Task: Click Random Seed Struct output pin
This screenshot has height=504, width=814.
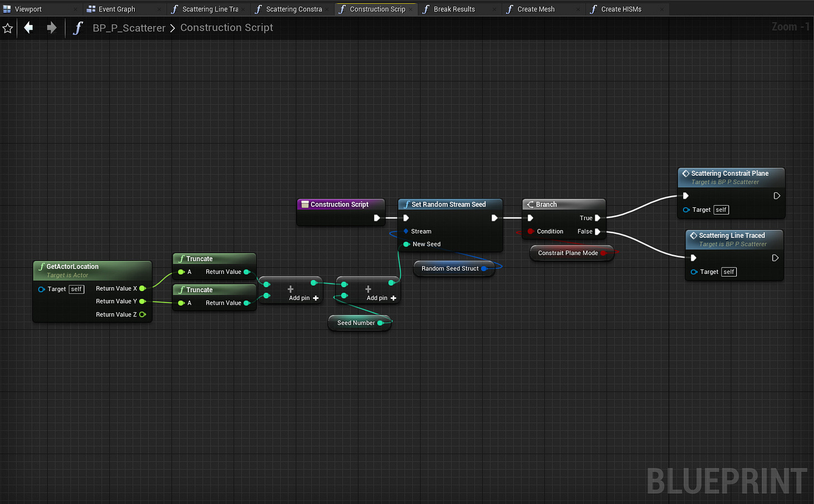Action: point(484,269)
